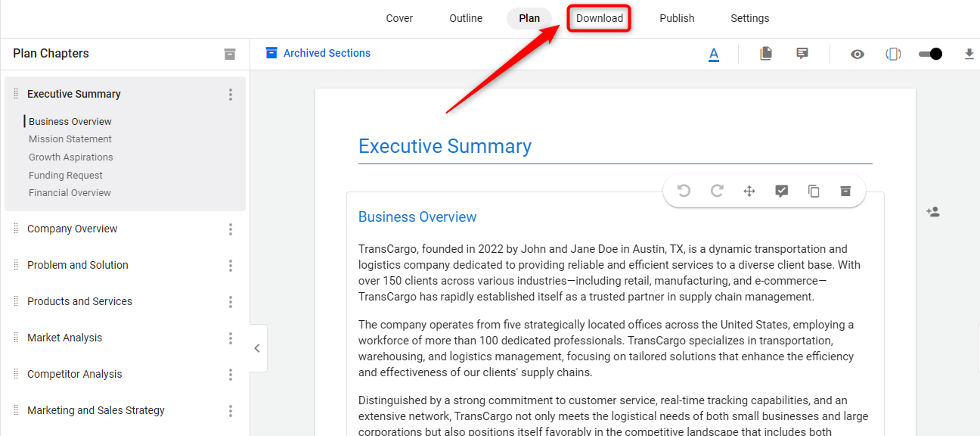Open Products and Services chapter
The width and height of the screenshot is (980, 436).
pos(79,301)
